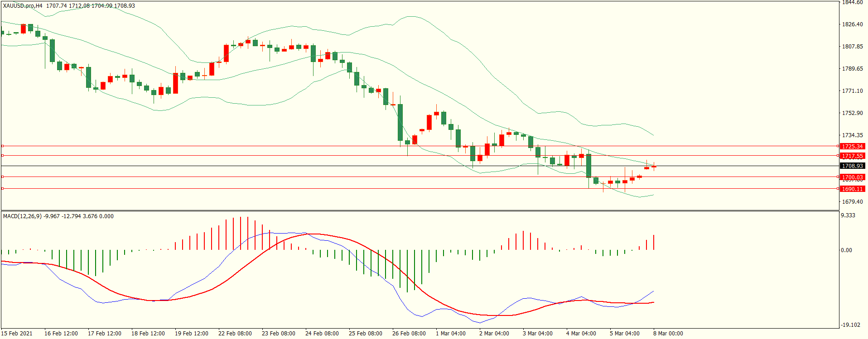This screenshot has width=868, height=339.
Task: Click the 1 Mar 04:00 time label
Action: pos(450,334)
